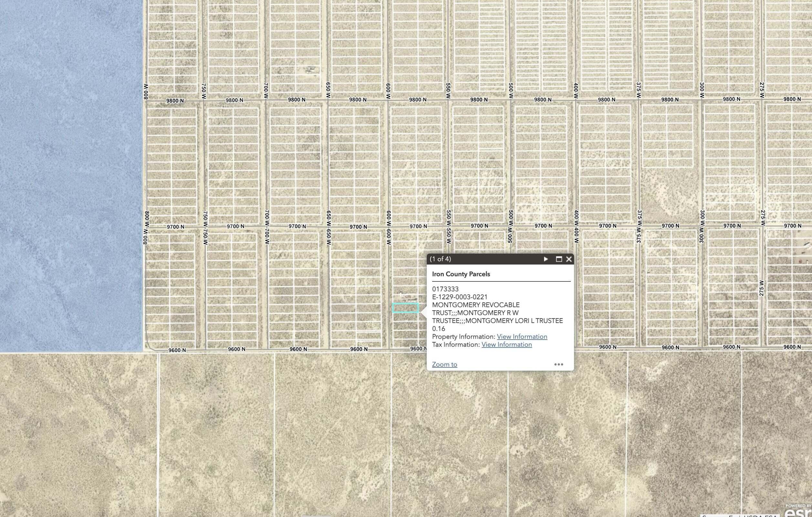The image size is (812, 517).
Task: Open popup actions ellipsis menu
Action: click(558, 364)
